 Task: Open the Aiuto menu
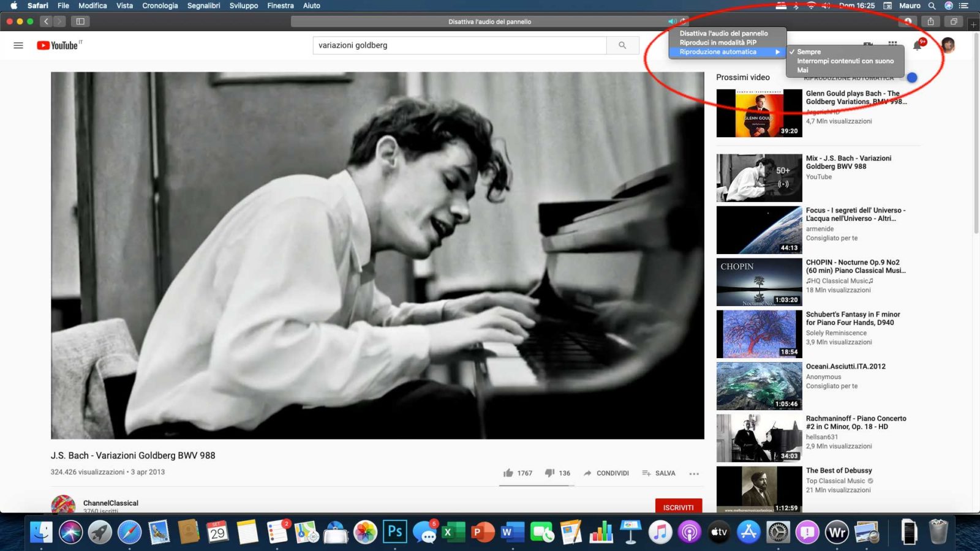point(312,6)
